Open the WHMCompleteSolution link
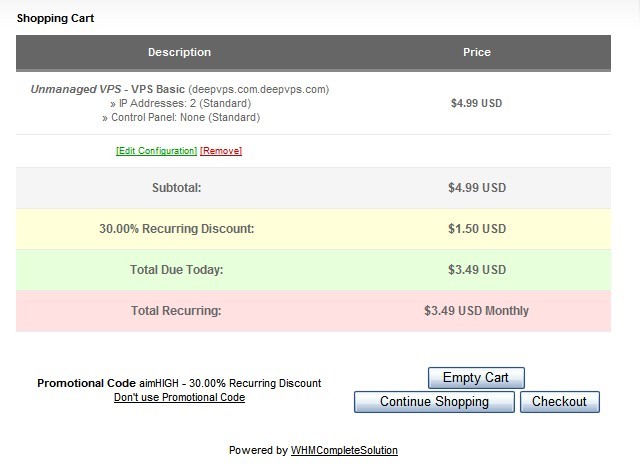Viewport: 643px width, 476px height. [344, 450]
